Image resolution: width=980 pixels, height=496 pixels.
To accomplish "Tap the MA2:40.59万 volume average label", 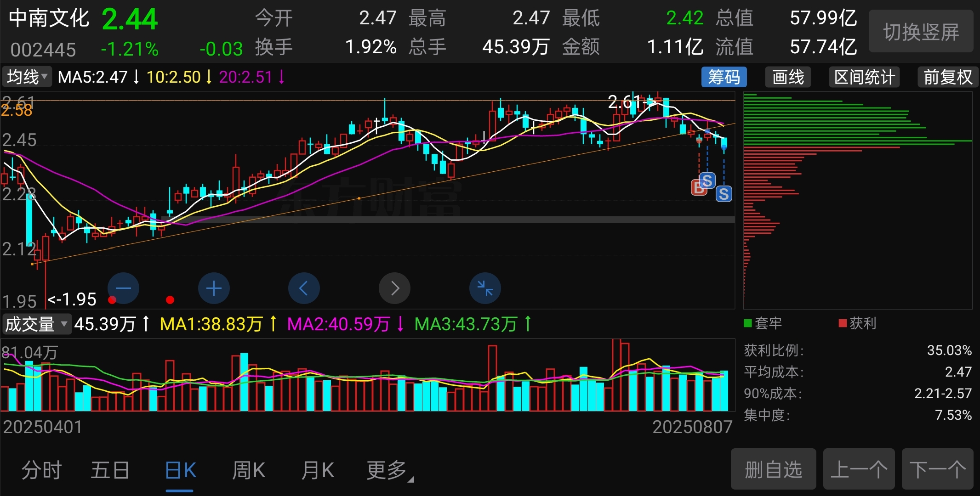I will [x=339, y=324].
